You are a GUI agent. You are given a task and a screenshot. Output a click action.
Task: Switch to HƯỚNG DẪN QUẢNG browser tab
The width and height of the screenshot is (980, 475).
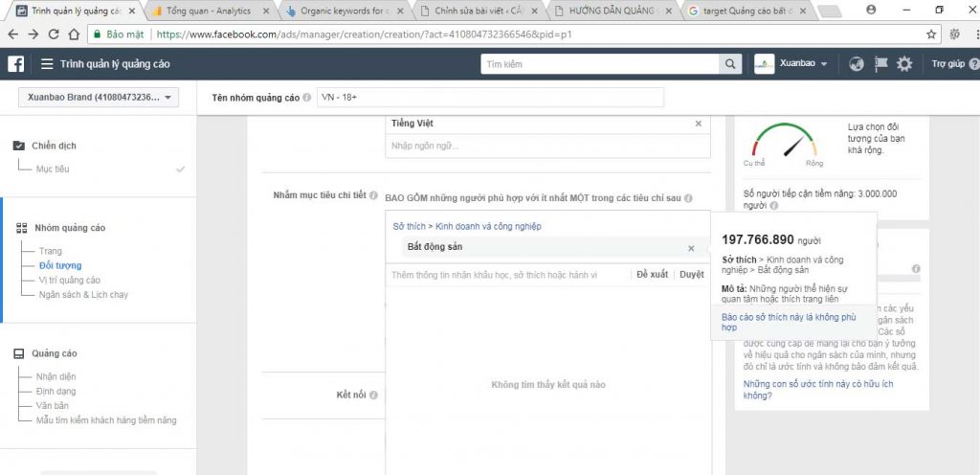coord(612,11)
